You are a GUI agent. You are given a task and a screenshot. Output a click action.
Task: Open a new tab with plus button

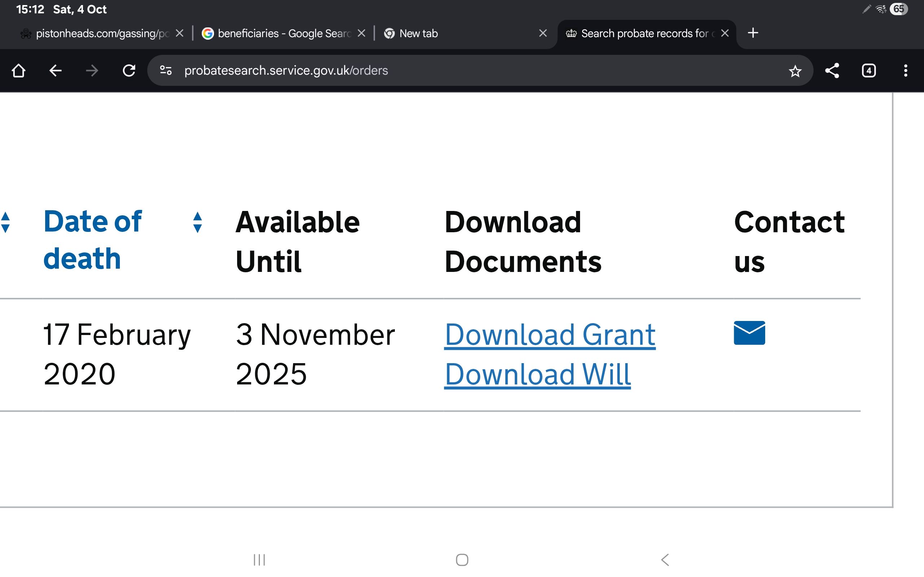tap(753, 33)
